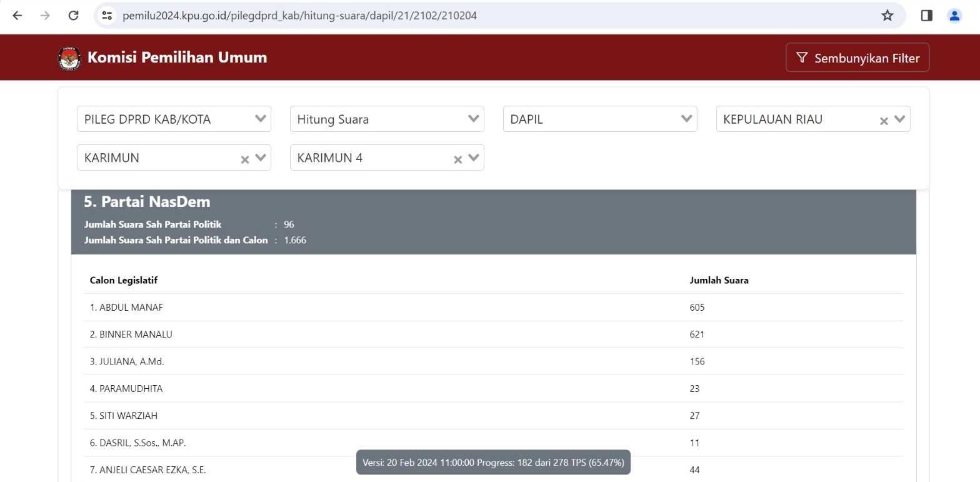Click the address bar URL
This screenshot has width=980, height=482.
pos(300,16)
